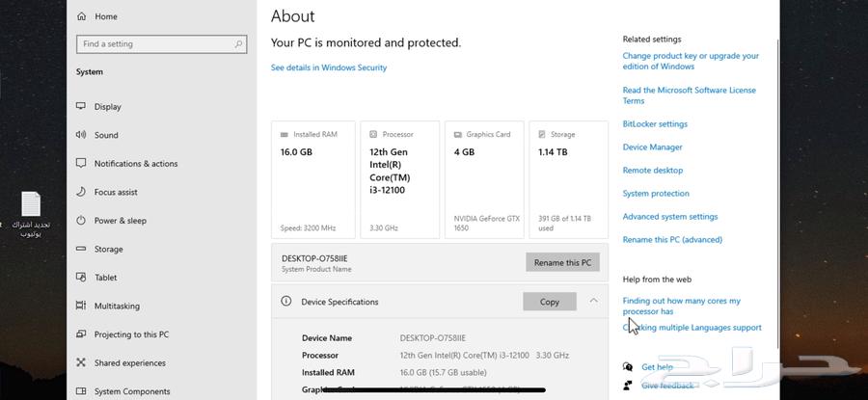Click the Focus assist moon icon
This screenshot has width=868, height=400.
[81, 192]
